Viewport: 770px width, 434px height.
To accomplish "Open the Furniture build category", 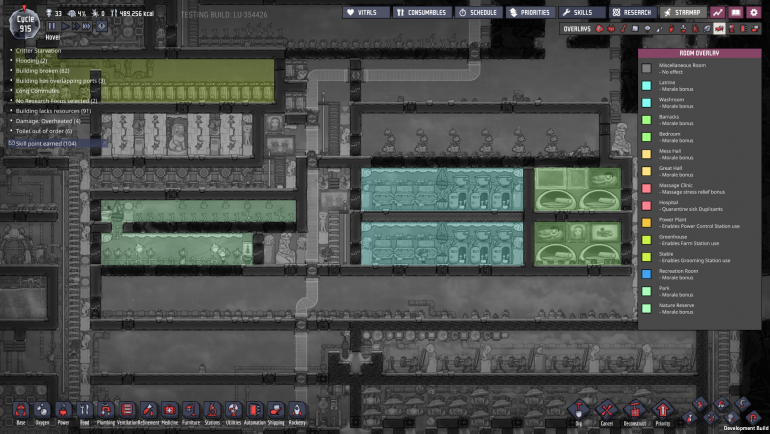I will (x=191, y=410).
